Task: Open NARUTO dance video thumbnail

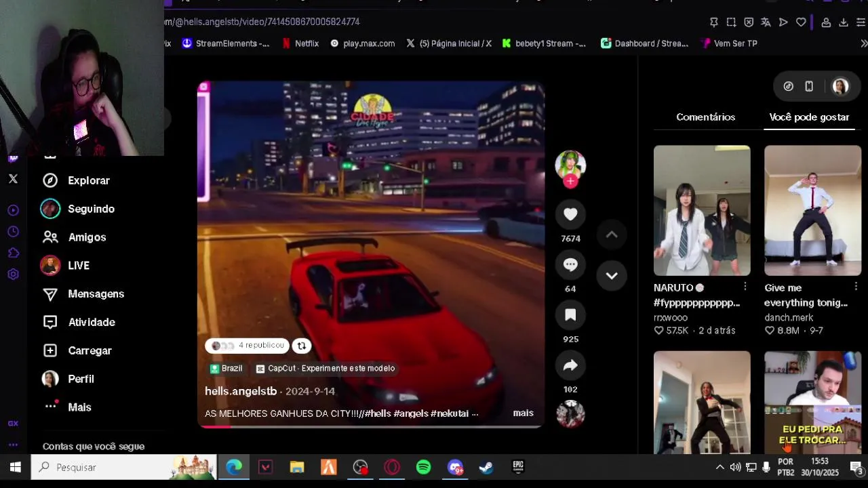Action: point(702,210)
